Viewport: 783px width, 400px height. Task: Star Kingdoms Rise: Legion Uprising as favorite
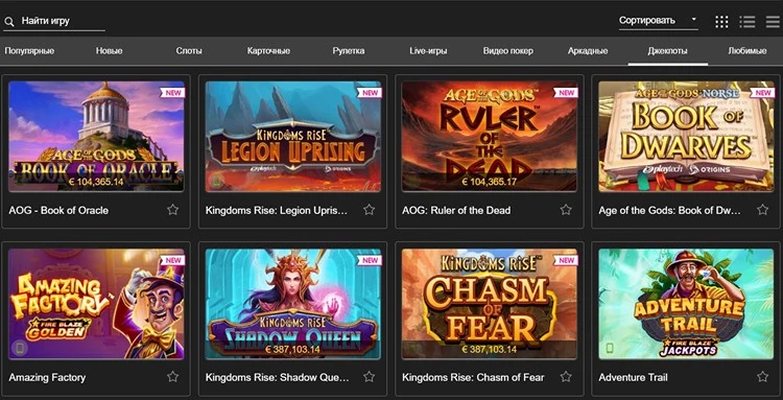(369, 210)
